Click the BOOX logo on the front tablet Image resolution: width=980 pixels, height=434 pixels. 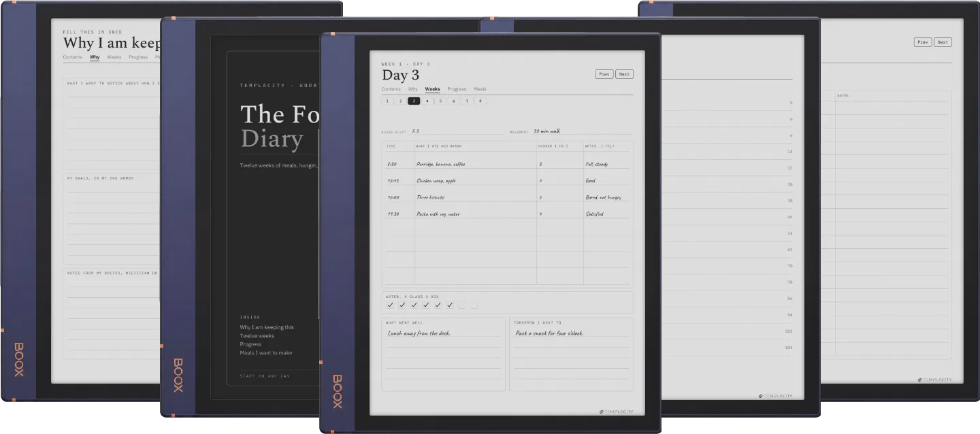pos(337,391)
